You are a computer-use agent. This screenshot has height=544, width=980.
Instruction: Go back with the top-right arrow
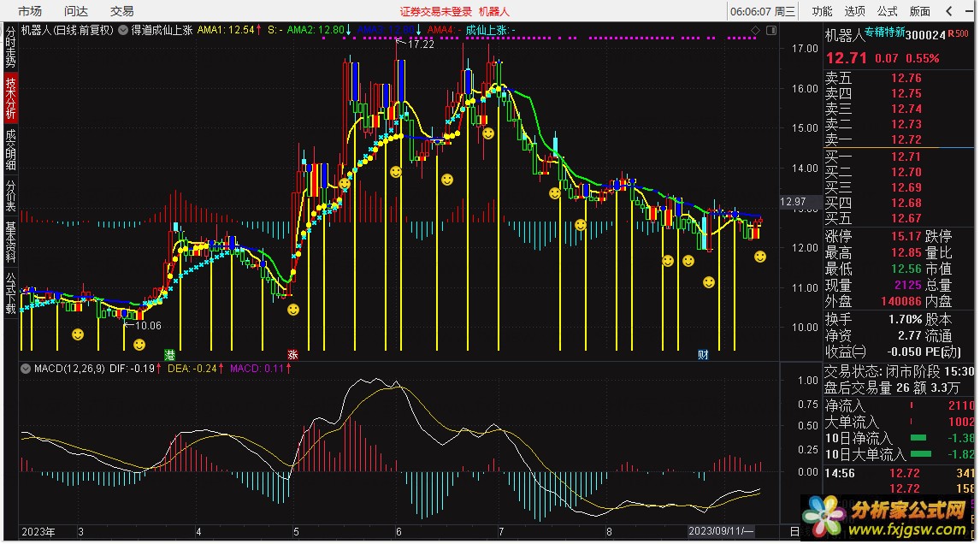click(949, 11)
